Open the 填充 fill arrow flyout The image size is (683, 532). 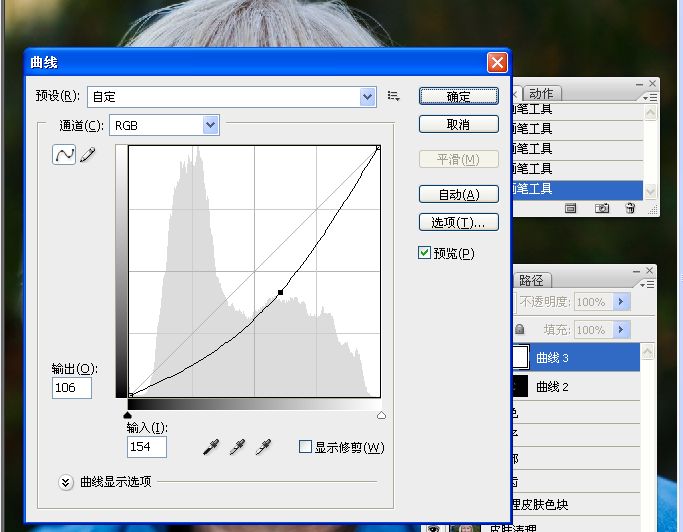tap(621, 329)
